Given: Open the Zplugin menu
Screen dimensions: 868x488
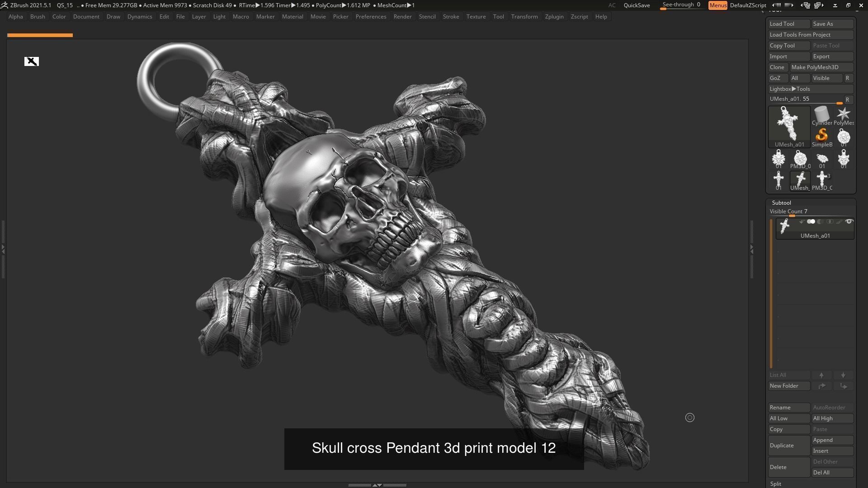Looking at the screenshot, I should 554,17.
